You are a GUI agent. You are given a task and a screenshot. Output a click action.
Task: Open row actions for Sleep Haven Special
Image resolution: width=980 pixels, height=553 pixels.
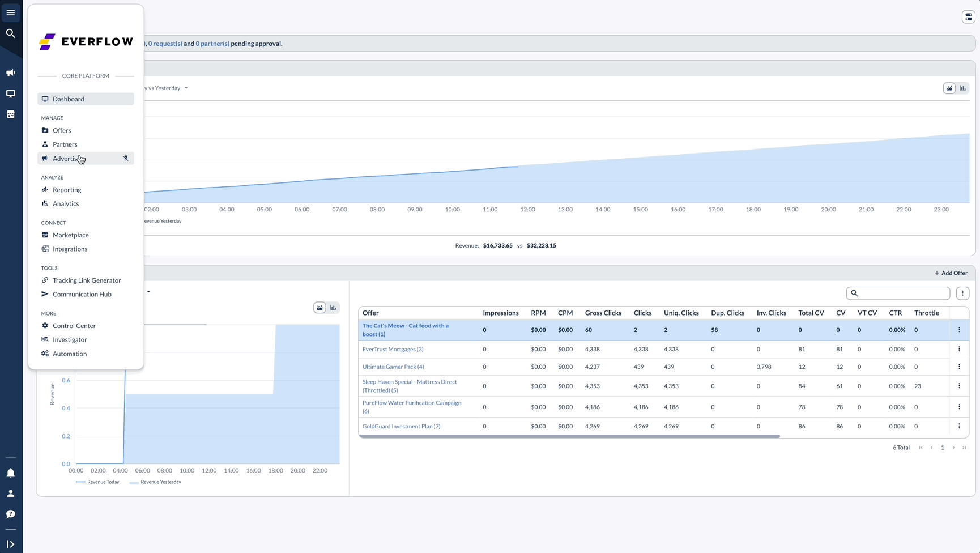[x=959, y=386]
